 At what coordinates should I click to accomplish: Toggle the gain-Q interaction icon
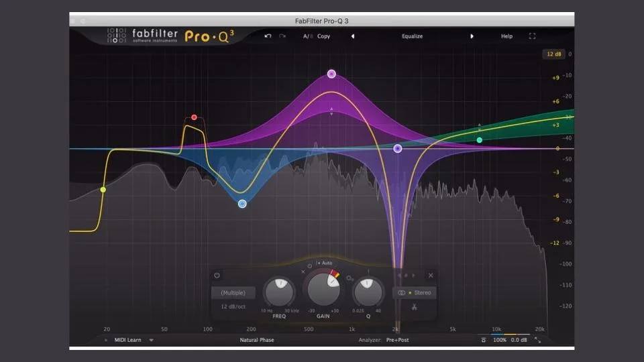(x=350, y=278)
